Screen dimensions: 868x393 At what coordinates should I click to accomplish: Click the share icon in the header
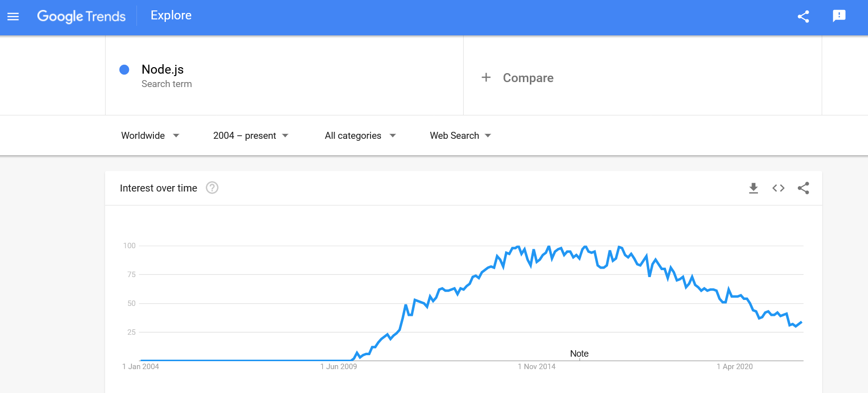[803, 16]
